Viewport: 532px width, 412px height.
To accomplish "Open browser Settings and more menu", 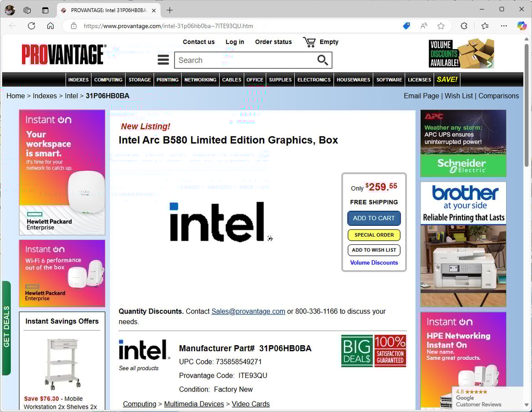I will 504,26.
